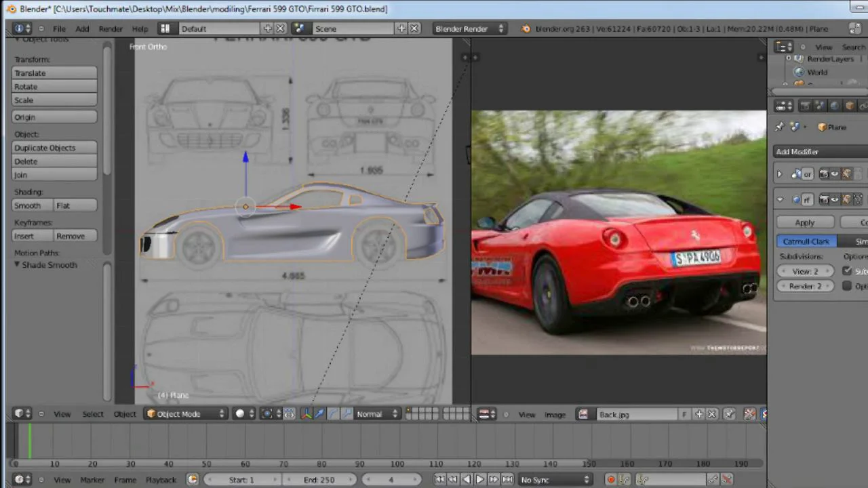The image size is (868, 488).
Task: Click the Rotate button
Action: (x=54, y=86)
